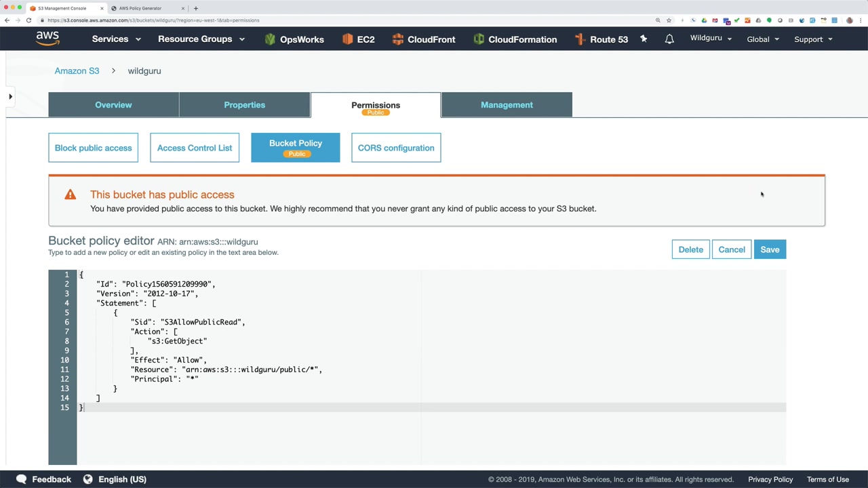Image resolution: width=868 pixels, height=488 pixels.
Task: Click the public access warning triangle icon
Action: point(70,195)
